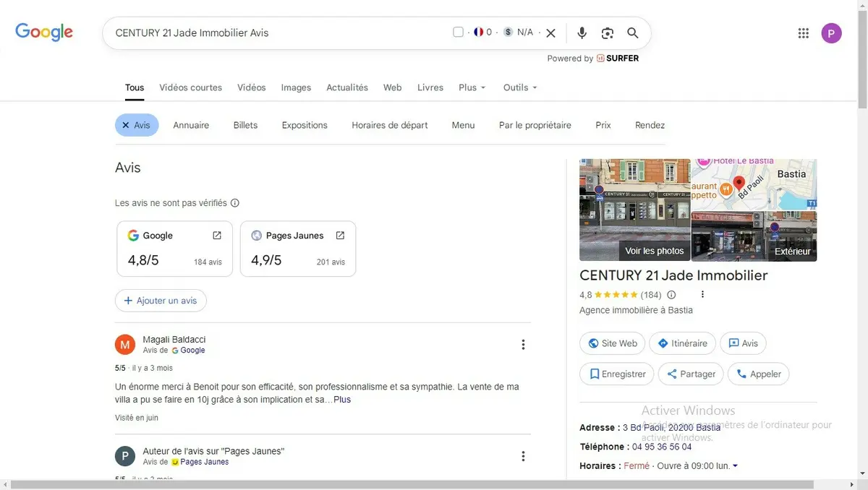Switch to the Images tab

[296, 87]
